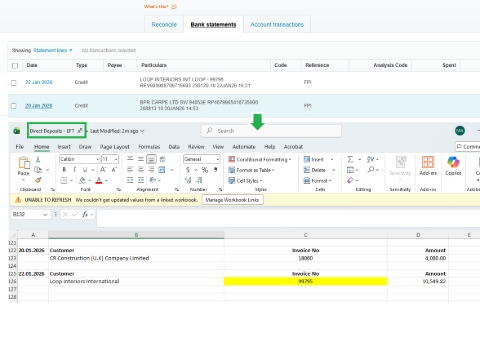Screen dimensions: 480x360
Task: Decrease font size with smaller A
Action: [114, 170]
